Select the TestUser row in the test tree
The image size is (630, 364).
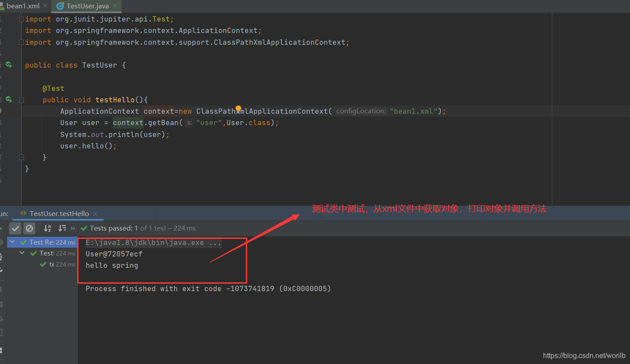click(x=42, y=253)
